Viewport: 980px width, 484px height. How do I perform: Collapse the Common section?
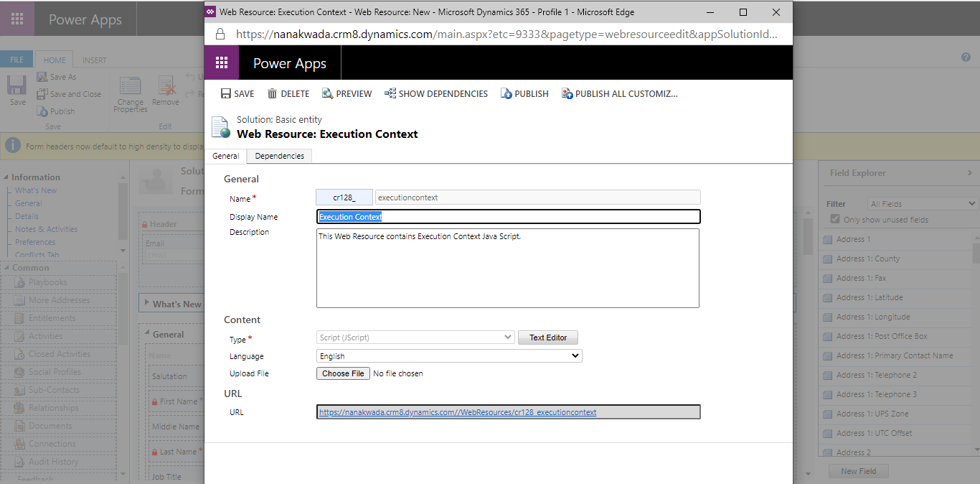pyautogui.click(x=6, y=267)
